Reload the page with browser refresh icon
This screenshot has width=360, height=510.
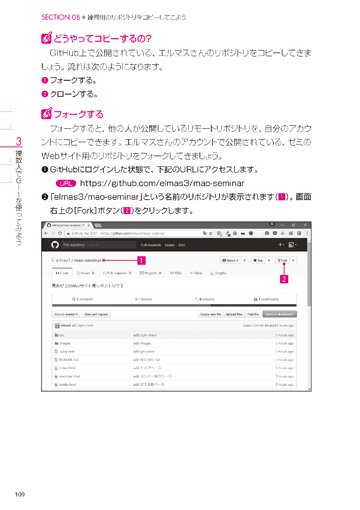pyautogui.click(x=60, y=233)
